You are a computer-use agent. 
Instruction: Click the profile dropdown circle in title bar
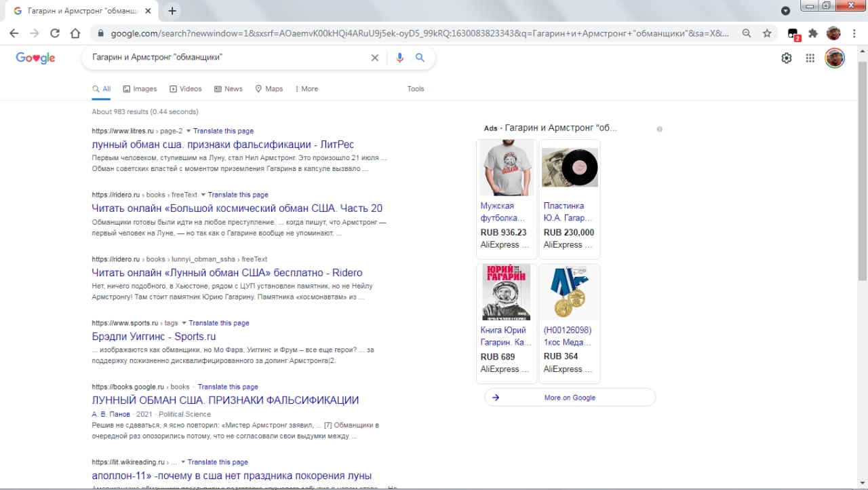click(x=785, y=11)
